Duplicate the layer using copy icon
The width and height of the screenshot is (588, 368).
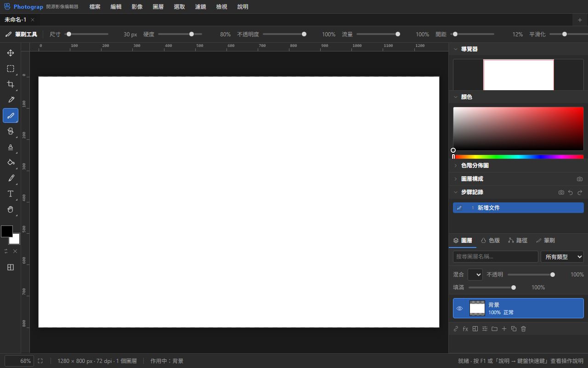(514, 329)
